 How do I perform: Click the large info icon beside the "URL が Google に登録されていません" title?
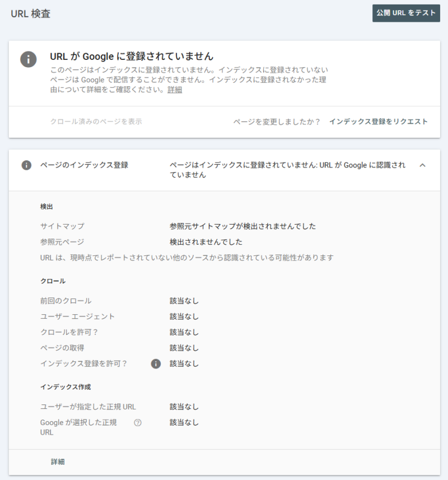click(x=29, y=59)
